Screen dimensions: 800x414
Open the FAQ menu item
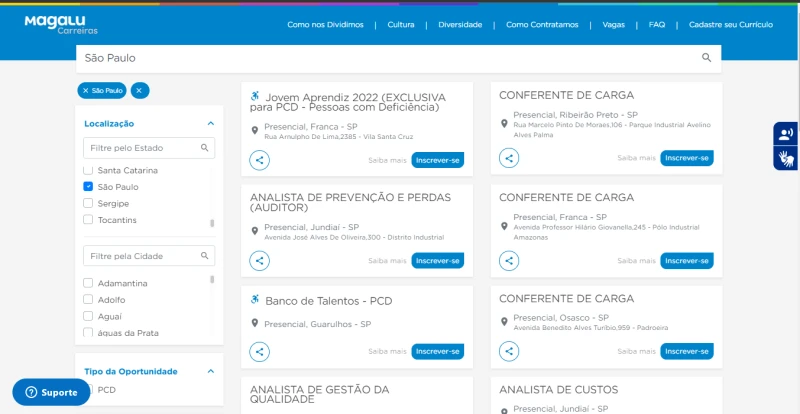657,25
